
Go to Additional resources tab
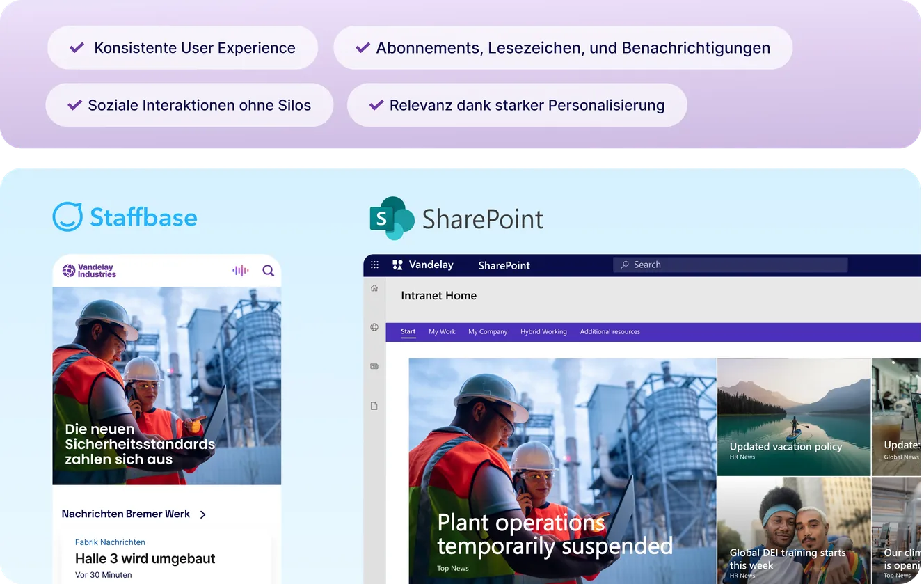[610, 331]
